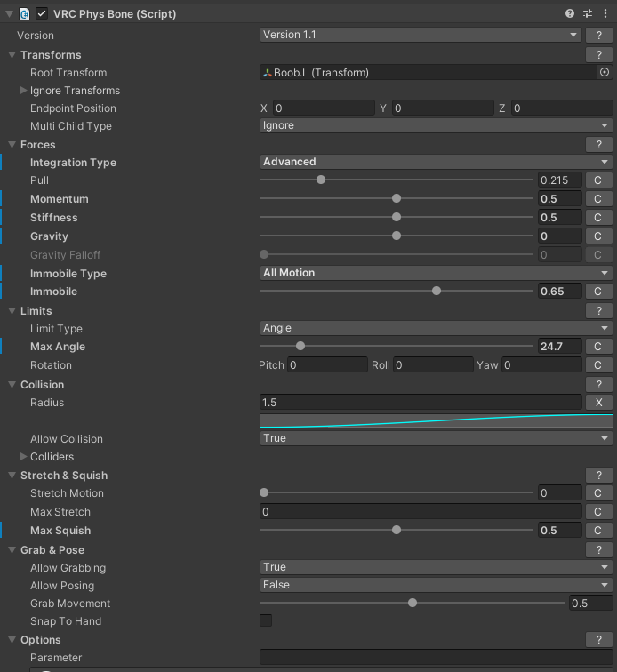Toggle curve button for Gravity
Image resolution: width=617 pixels, height=672 pixels.
pyautogui.click(x=598, y=236)
